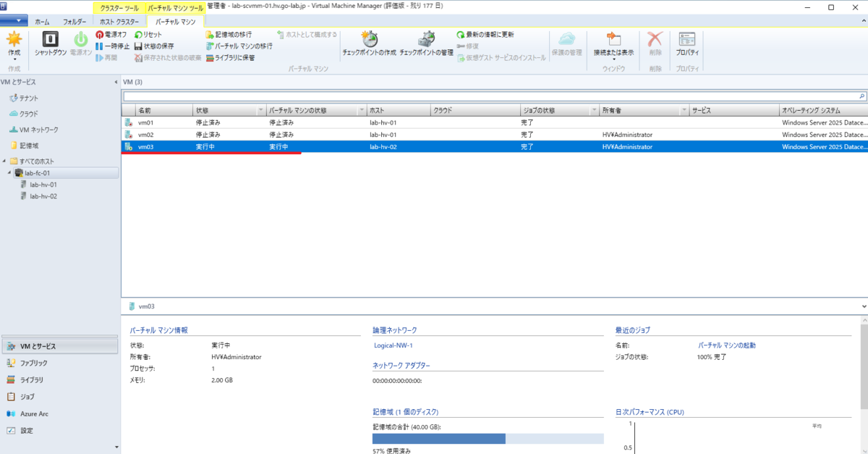Open the 所有者 column filter dropdown
The height and width of the screenshot is (454, 868).
click(x=684, y=110)
